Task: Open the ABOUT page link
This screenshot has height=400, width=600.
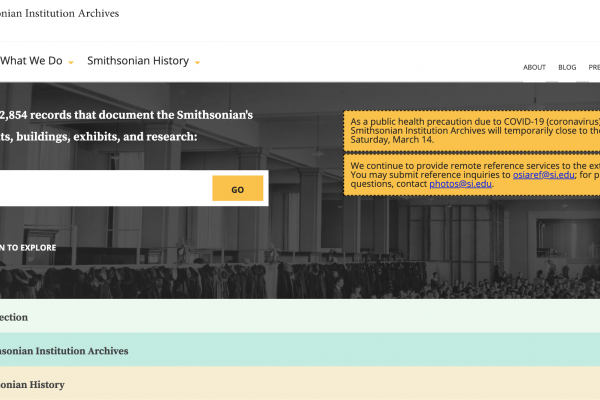Action: coord(534,67)
